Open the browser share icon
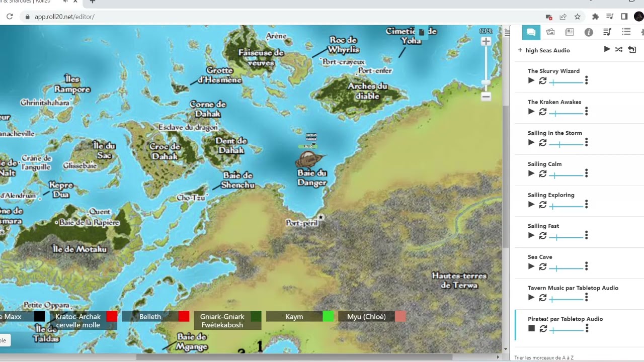 point(563,17)
